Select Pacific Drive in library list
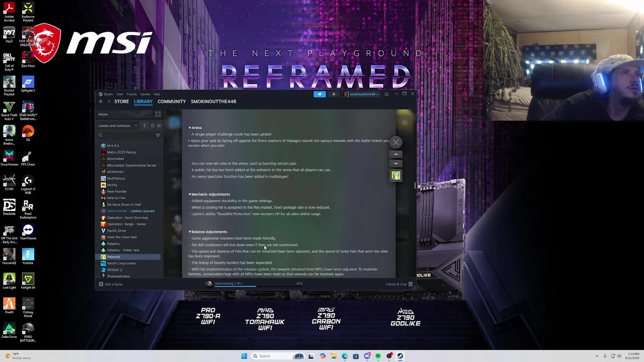The image size is (644, 362). coord(116,231)
